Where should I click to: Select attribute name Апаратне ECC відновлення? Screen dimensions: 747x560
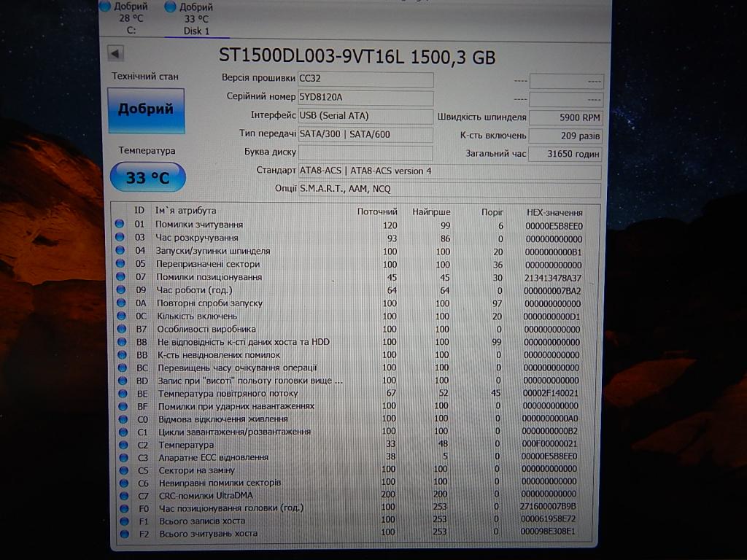point(214,458)
